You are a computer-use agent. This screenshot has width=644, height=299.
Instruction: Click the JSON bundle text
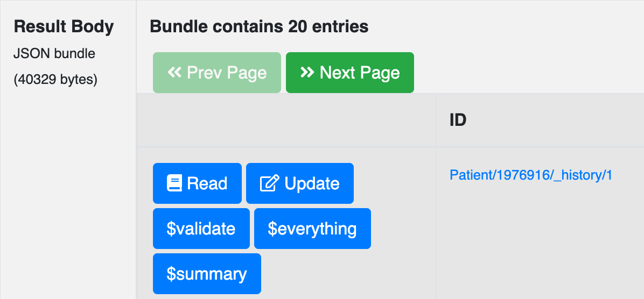pyautogui.click(x=54, y=53)
